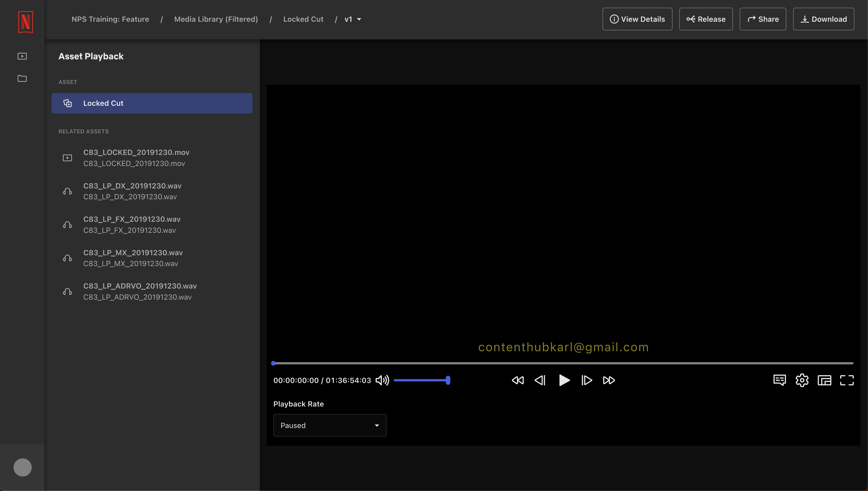Open the subtitles/captions panel icon
The image size is (868, 491).
coord(780,380)
